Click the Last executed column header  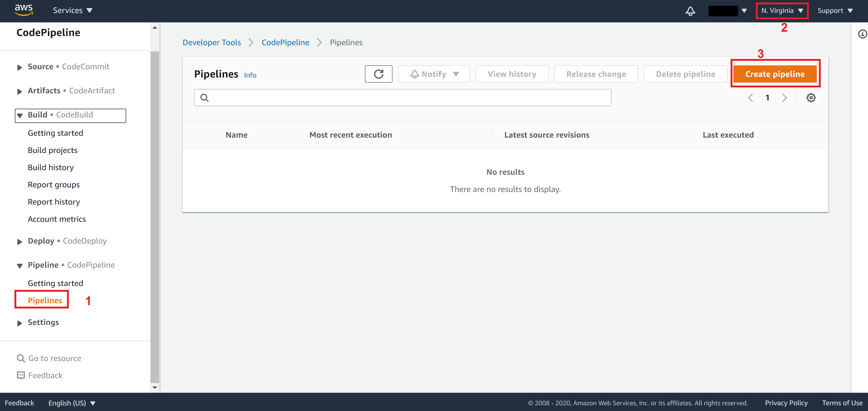pos(728,135)
